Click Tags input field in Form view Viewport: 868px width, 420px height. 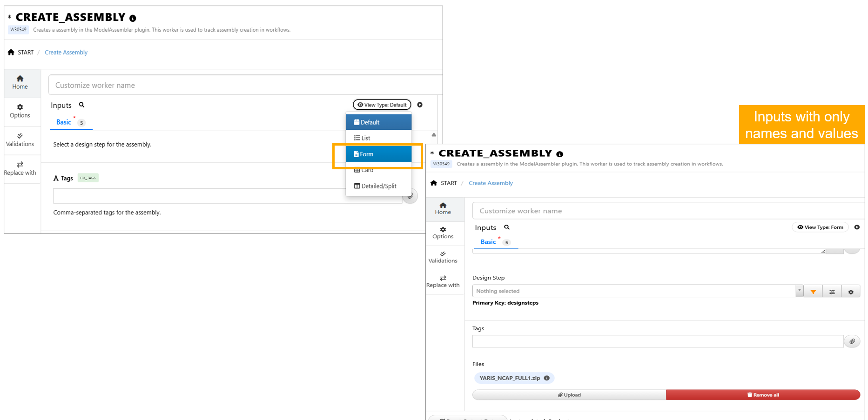(657, 341)
